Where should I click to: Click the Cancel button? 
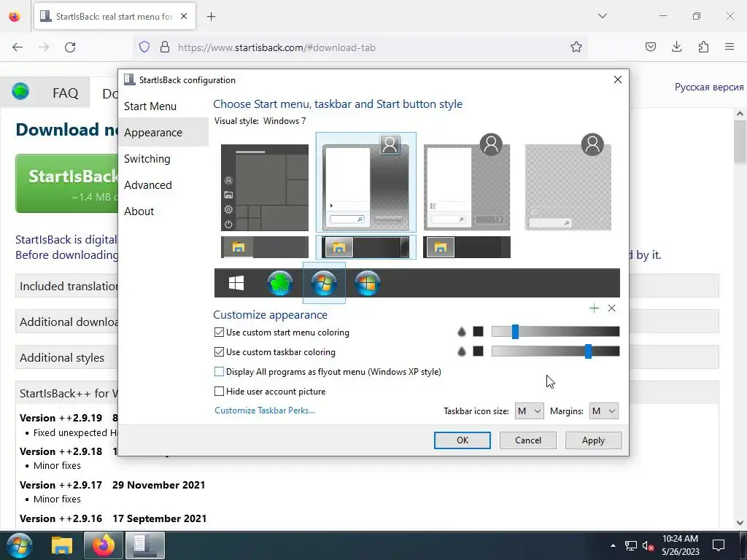[x=528, y=440]
